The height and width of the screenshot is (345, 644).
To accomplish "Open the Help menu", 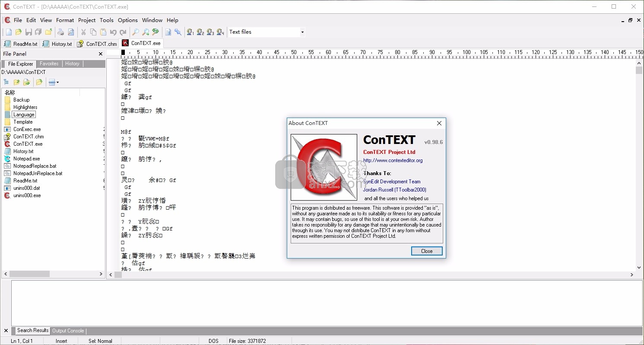I will [x=172, y=20].
